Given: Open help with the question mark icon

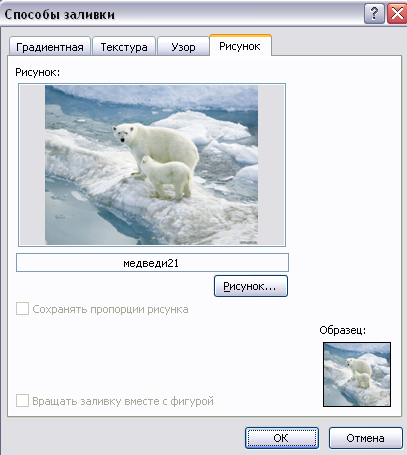Looking at the screenshot, I should pos(374,14).
